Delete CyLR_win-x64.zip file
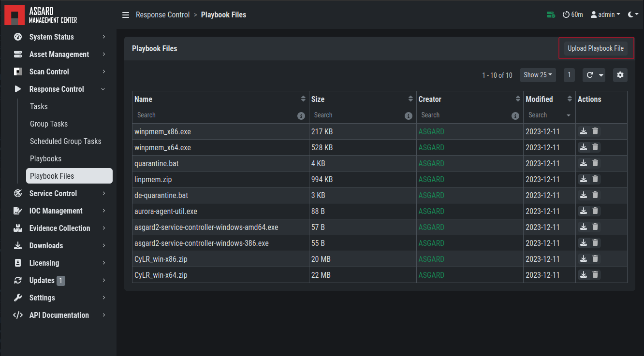644x356 pixels. pyautogui.click(x=595, y=275)
